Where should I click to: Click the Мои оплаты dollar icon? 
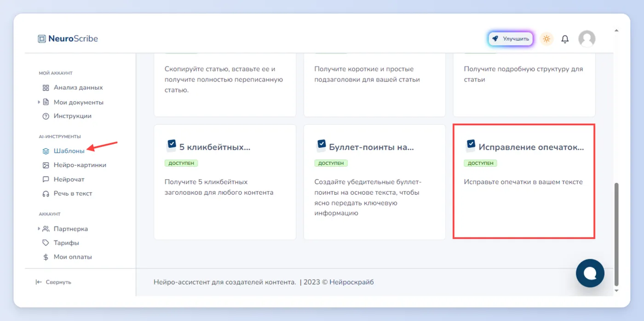(46, 257)
